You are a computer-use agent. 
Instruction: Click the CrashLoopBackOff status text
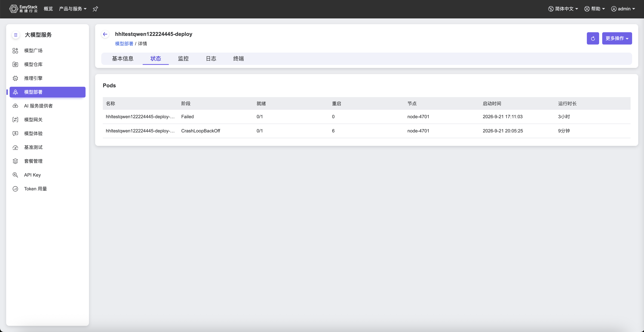click(200, 131)
